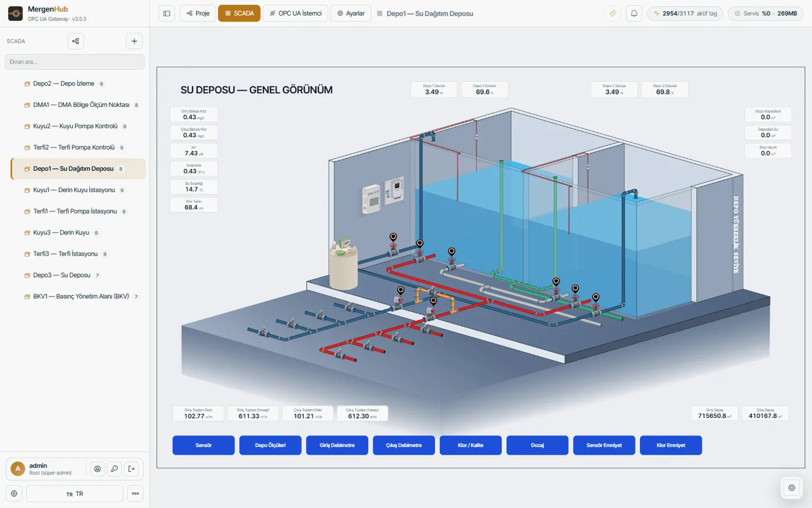Click the Depo Ölçüleri button
812x508 pixels.
(x=270, y=445)
